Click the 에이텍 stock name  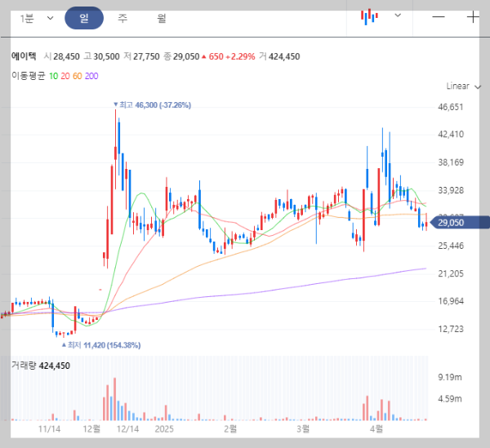[24, 56]
